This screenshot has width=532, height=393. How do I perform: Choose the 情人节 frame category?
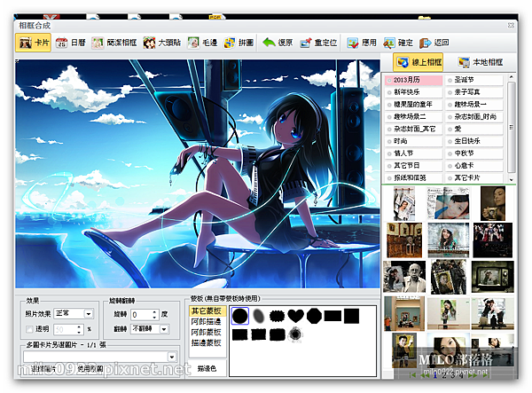coord(413,153)
